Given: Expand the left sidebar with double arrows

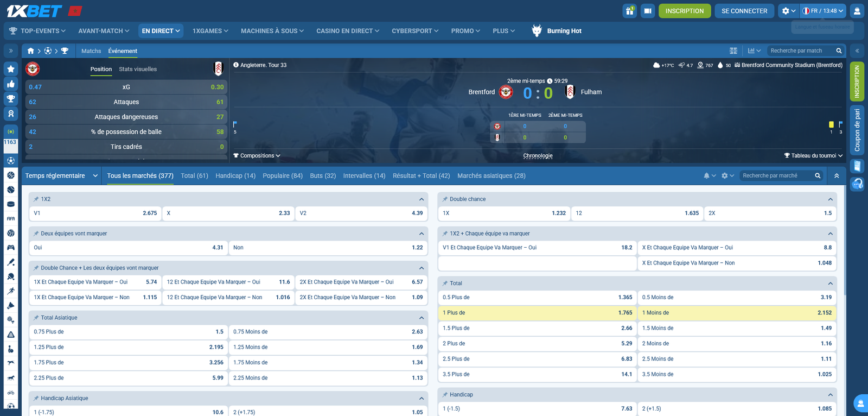Looking at the screenshot, I should click(11, 51).
